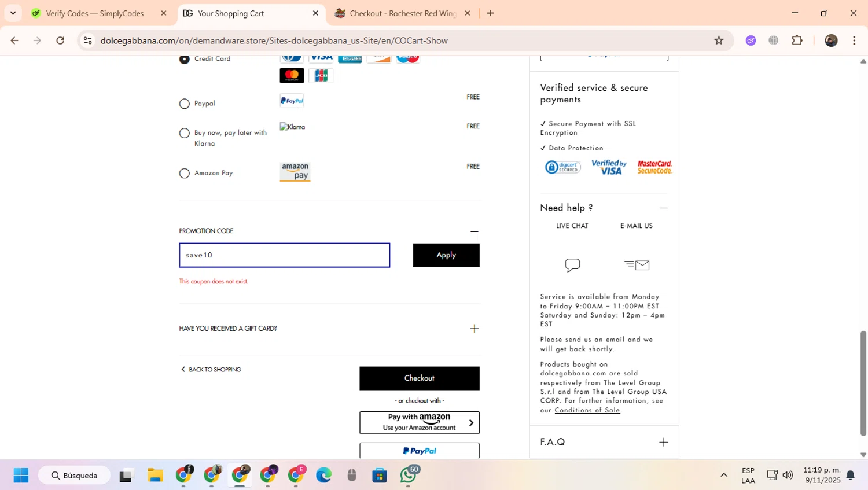Show hidden system tray icons
Viewport: 868px width, 490px height.
point(724,476)
